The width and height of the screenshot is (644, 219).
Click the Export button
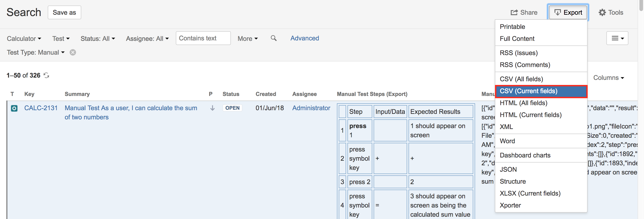click(568, 12)
